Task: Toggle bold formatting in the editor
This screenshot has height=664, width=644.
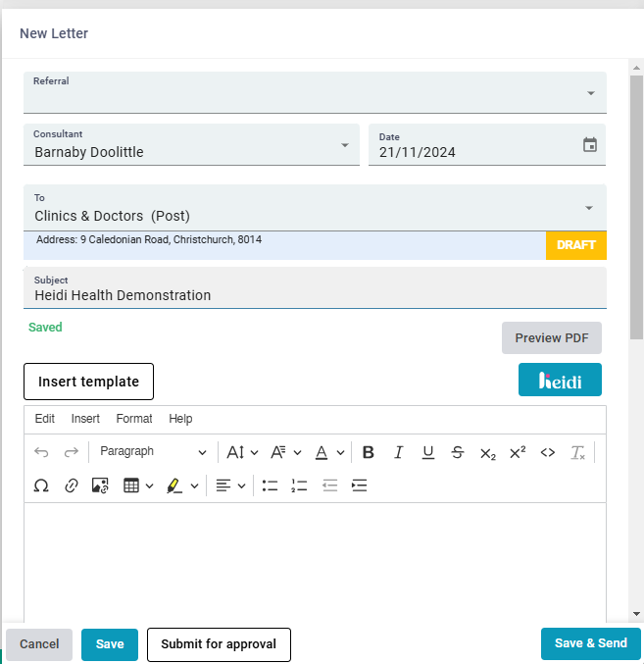Action: pyautogui.click(x=369, y=452)
